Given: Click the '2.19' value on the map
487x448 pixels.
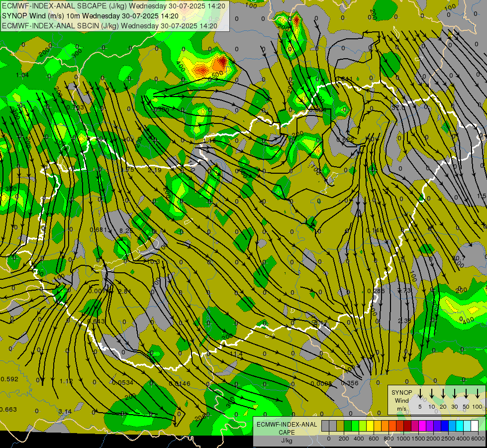Looking at the screenshot, I should click(155, 170).
